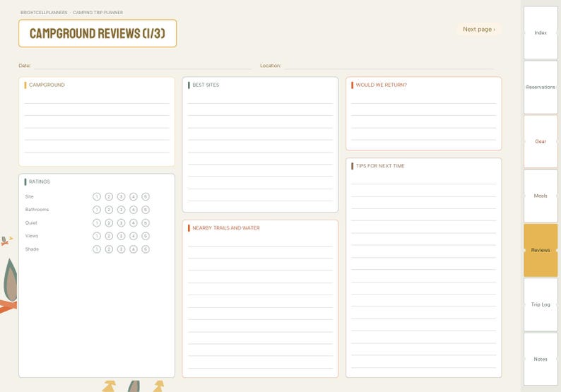Screen dimensions: 561x392
Task: Rate Bathrooms as 3
Action: 121,210
